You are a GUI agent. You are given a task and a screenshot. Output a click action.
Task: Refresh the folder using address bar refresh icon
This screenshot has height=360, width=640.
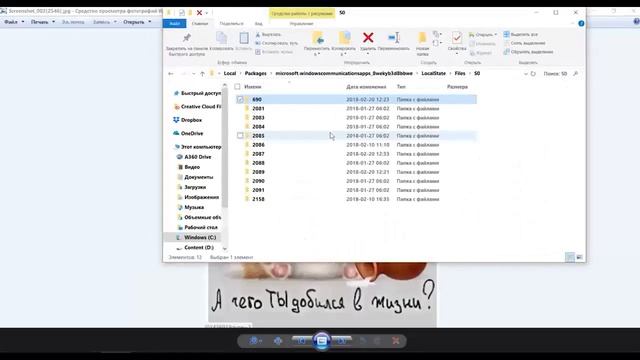533,73
